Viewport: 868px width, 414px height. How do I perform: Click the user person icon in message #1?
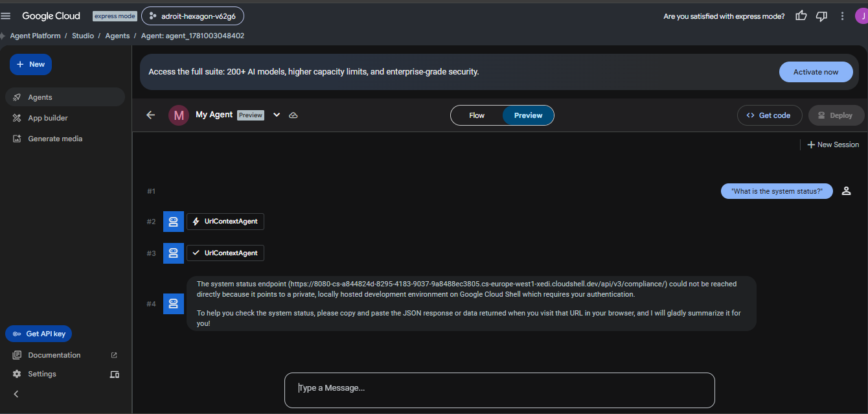point(846,191)
